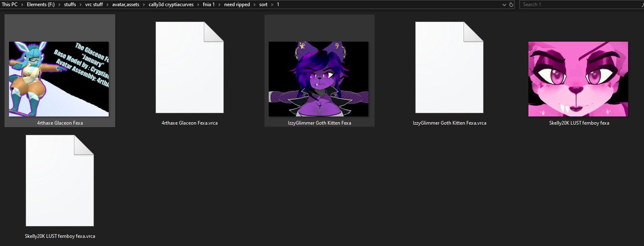Viewport: 644px width, 246px height.
Task: Navigate to the sort breadcrumb
Action: [263, 4]
